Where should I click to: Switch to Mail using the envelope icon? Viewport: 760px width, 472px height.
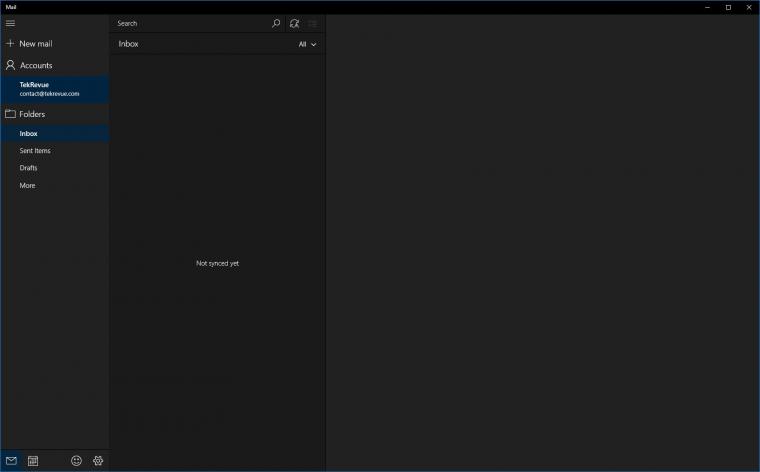[11, 461]
